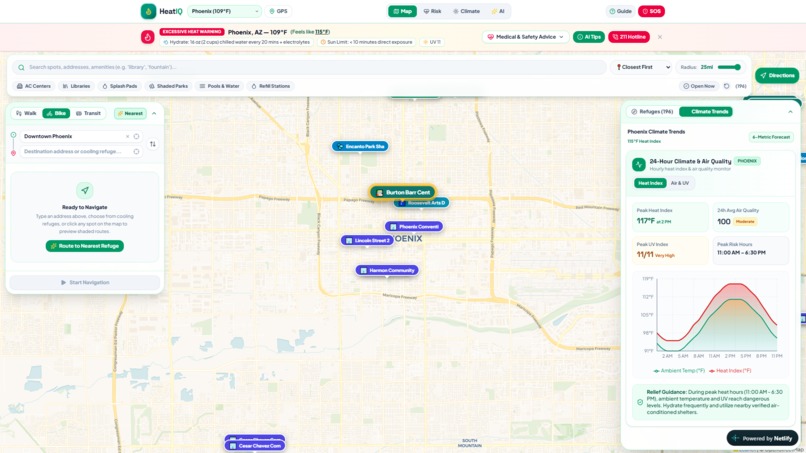
Task: Select the Roosevelt Arts D map marker
Action: [x=424, y=203]
